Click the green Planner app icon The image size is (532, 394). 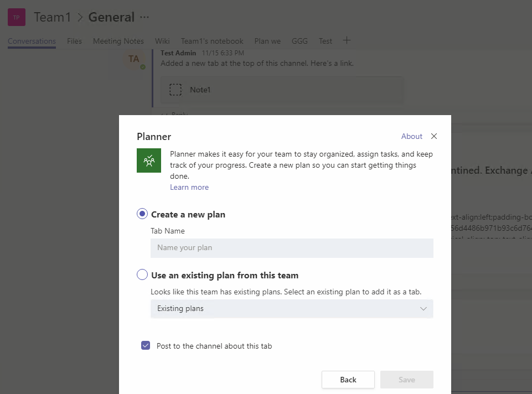(x=149, y=160)
